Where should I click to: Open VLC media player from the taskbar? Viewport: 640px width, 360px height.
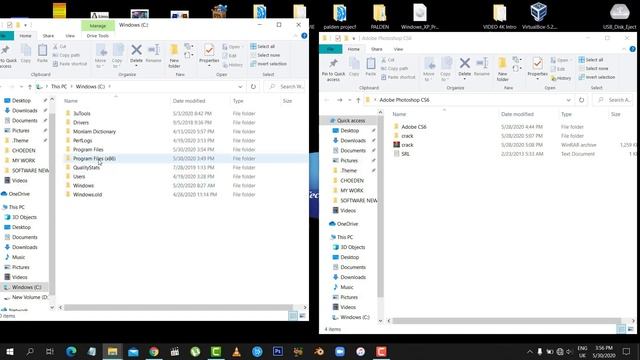point(236,351)
